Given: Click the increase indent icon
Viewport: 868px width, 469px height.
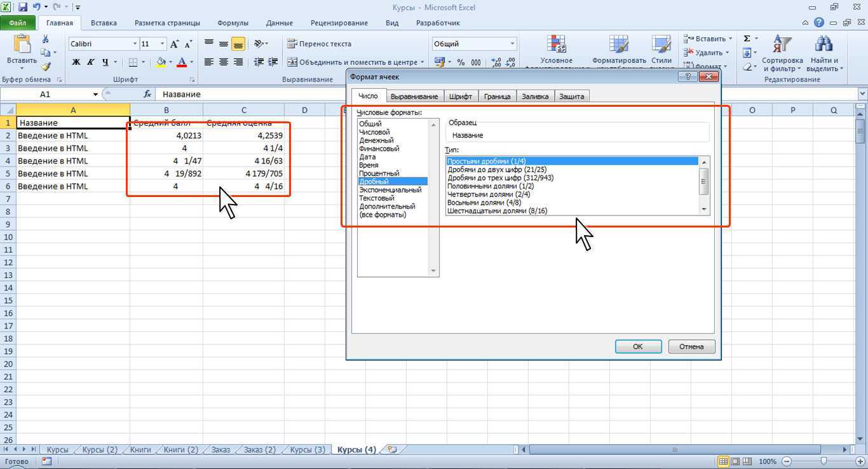Looking at the screenshot, I should [273, 62].
